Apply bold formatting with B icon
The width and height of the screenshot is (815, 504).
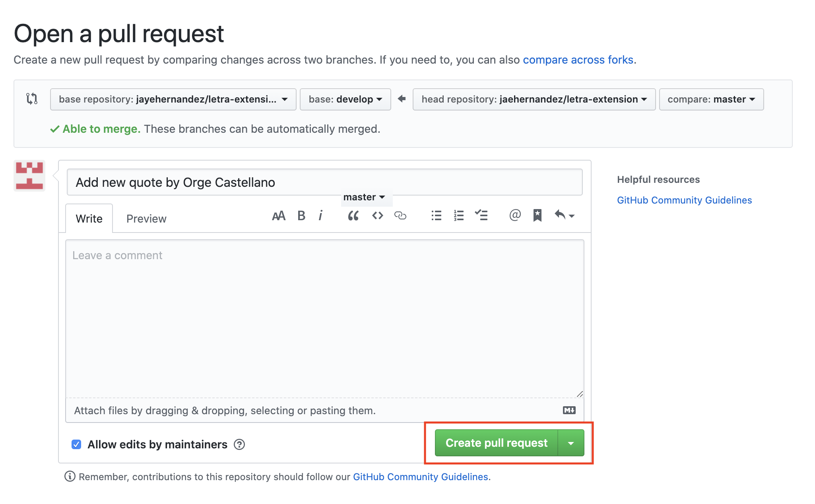pyautogui.click(x=301, y=216)
